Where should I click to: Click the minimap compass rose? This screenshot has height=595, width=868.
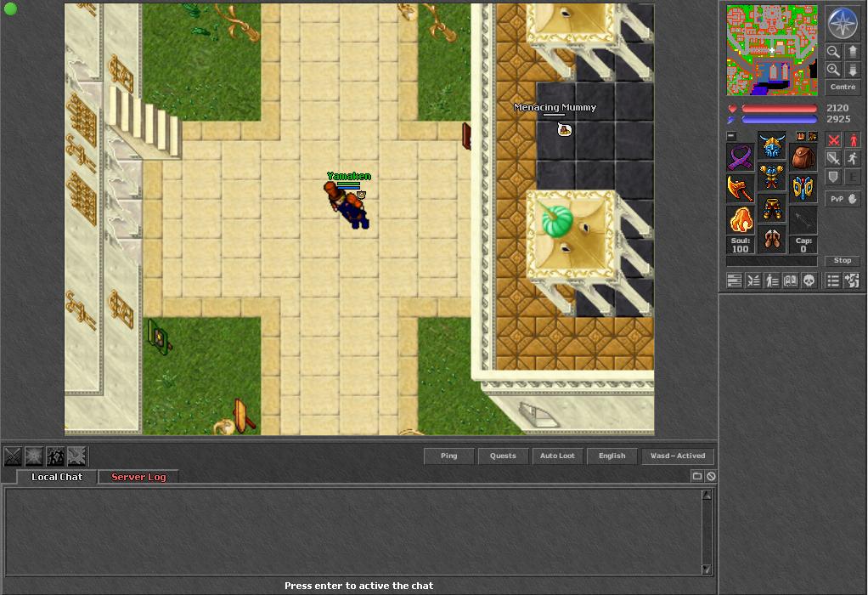pyautogui.click(x=842, y=23)
